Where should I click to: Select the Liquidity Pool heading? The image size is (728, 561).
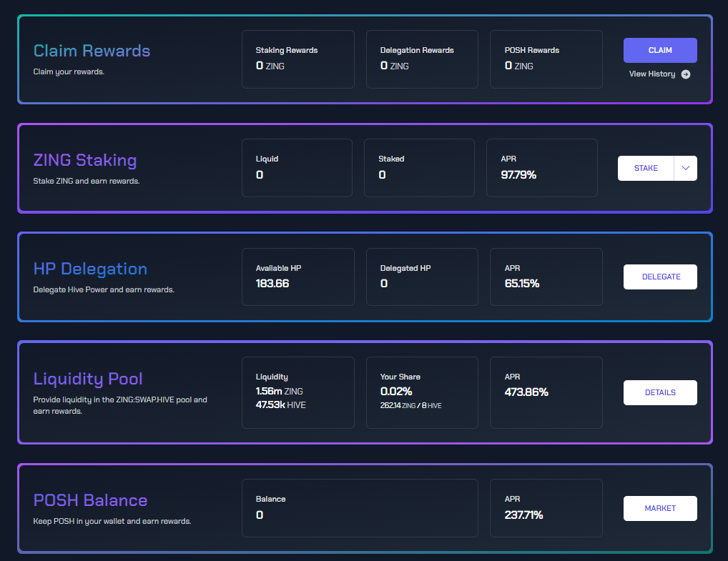tap(88, 379)
